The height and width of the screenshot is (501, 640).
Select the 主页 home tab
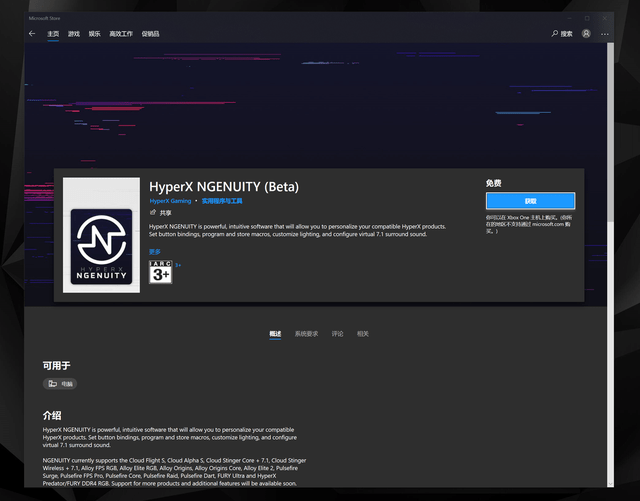(x=53, y=34)
